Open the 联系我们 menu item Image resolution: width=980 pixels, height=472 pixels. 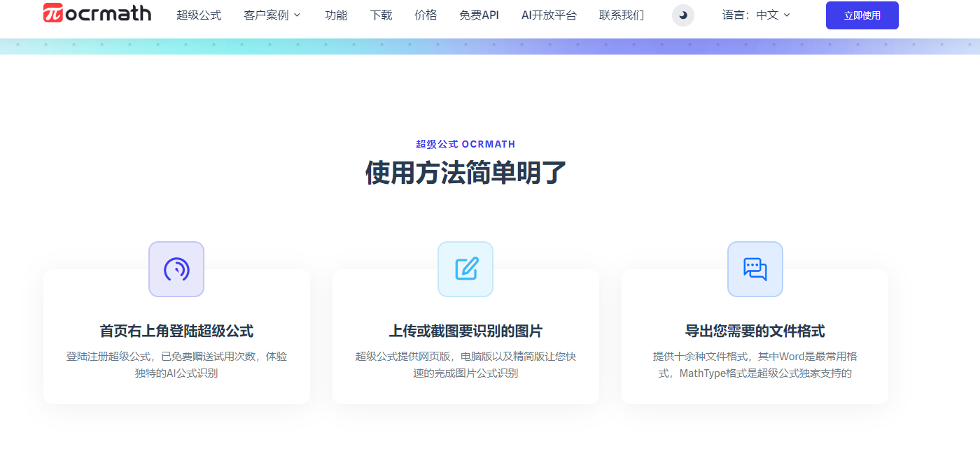click(622, 15)
